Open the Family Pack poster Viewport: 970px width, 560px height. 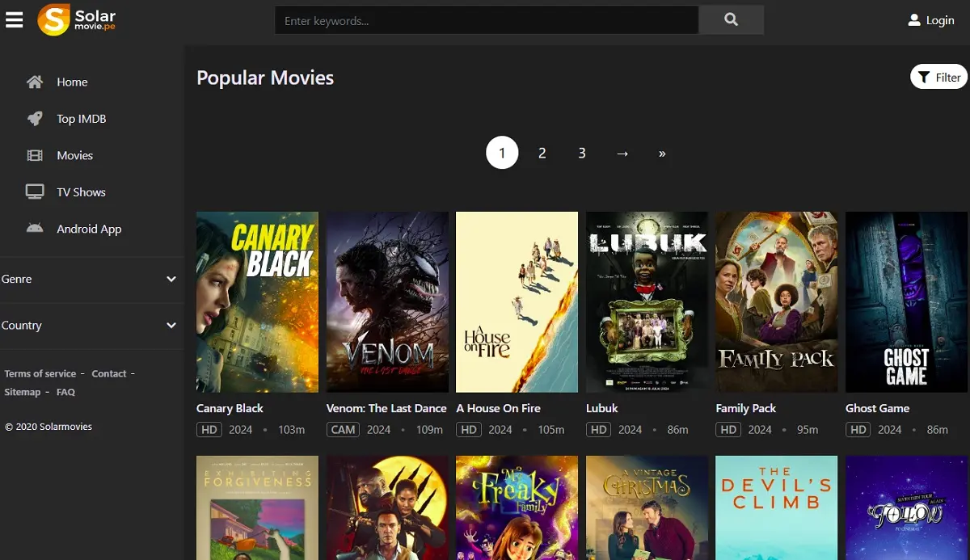[777, 302]
